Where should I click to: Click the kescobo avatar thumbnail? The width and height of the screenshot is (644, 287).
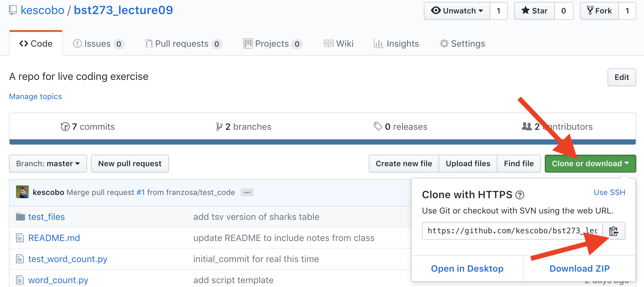pyautogui.click(x=22, y=192)
